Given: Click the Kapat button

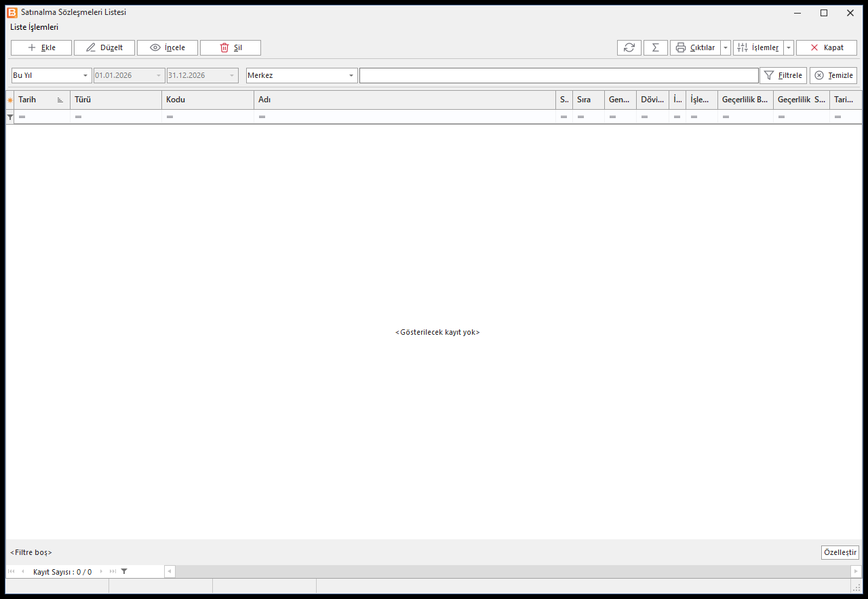Looking at the screenshot, I should [x=827, y=47].
